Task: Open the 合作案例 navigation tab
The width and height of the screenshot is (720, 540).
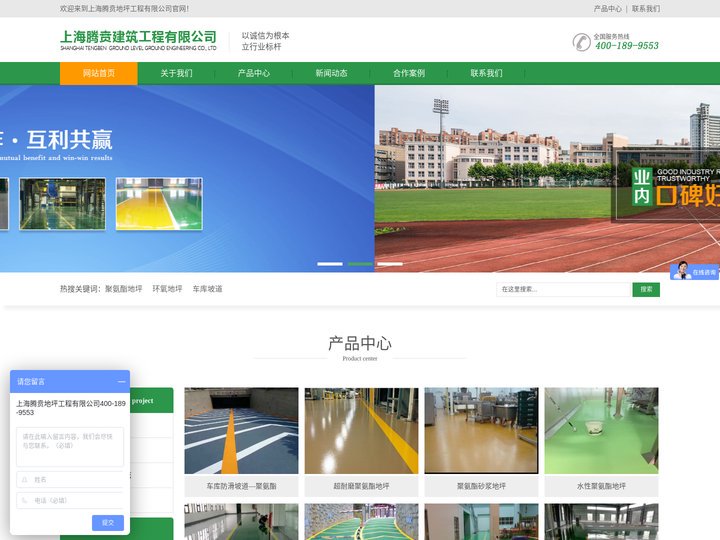Action: (x=409, y=73)
